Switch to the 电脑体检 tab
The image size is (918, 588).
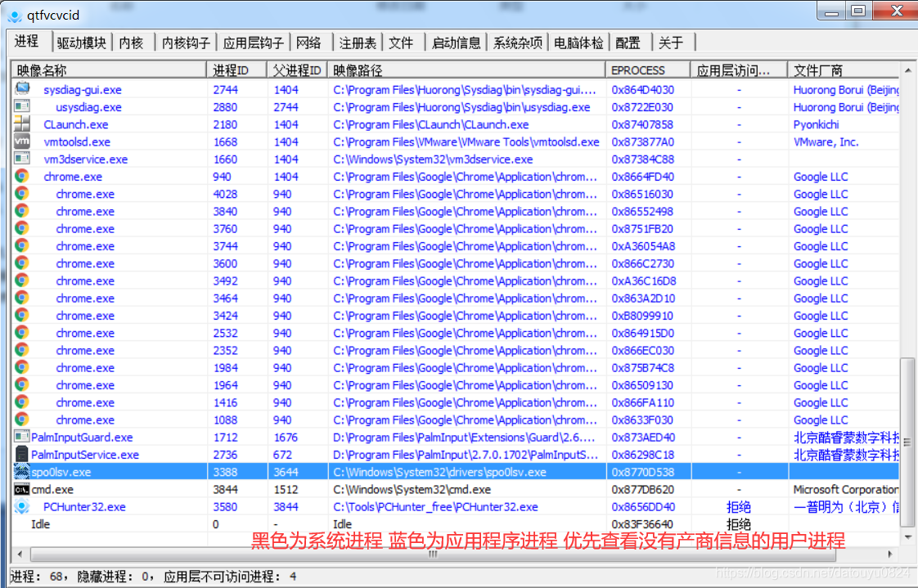578,43
